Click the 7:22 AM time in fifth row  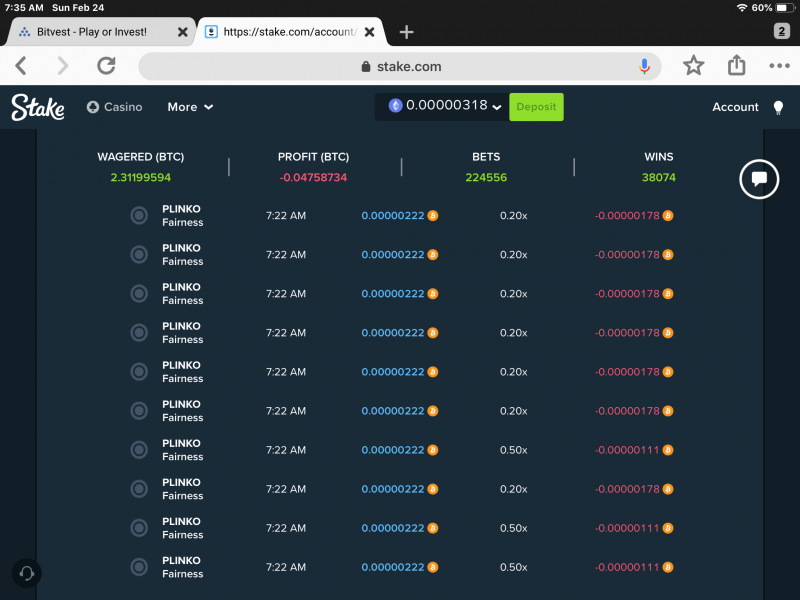tap(286, 372)
